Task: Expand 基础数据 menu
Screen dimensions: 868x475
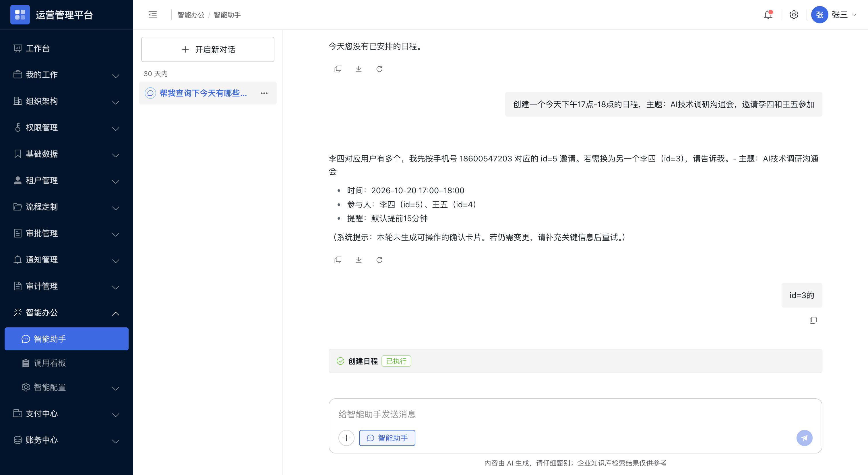Action: point(66,154)
